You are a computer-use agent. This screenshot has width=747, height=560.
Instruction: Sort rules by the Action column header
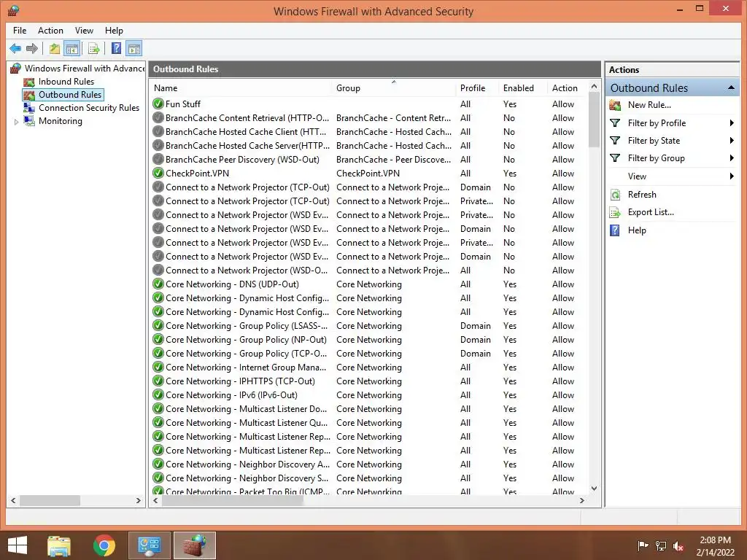click(568, 88)
